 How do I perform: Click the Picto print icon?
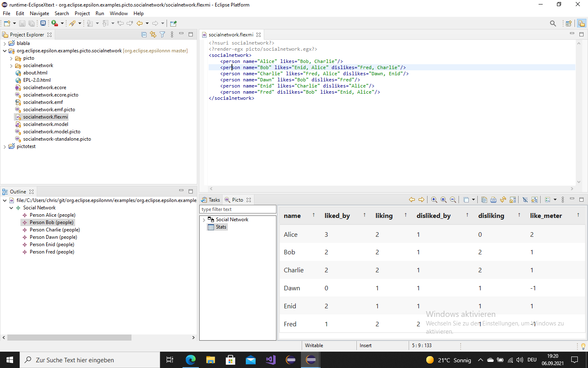[x=493, y=200]
